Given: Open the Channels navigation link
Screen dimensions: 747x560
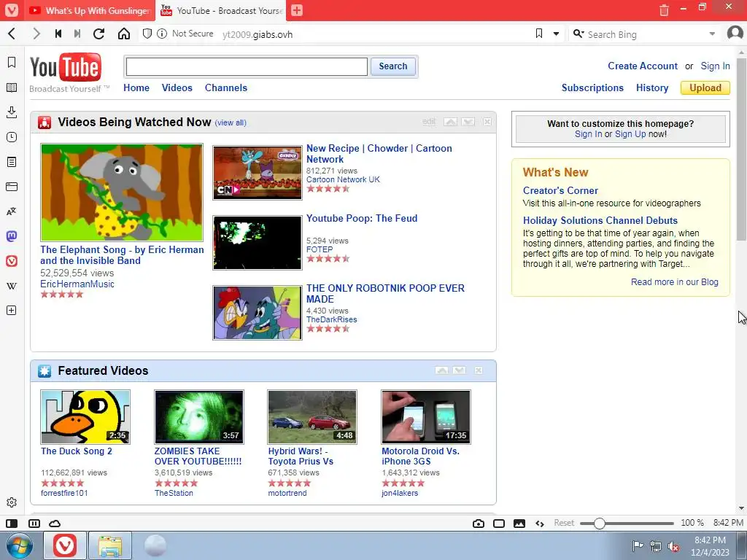Looking at the screenshot, I should [226, 87].
